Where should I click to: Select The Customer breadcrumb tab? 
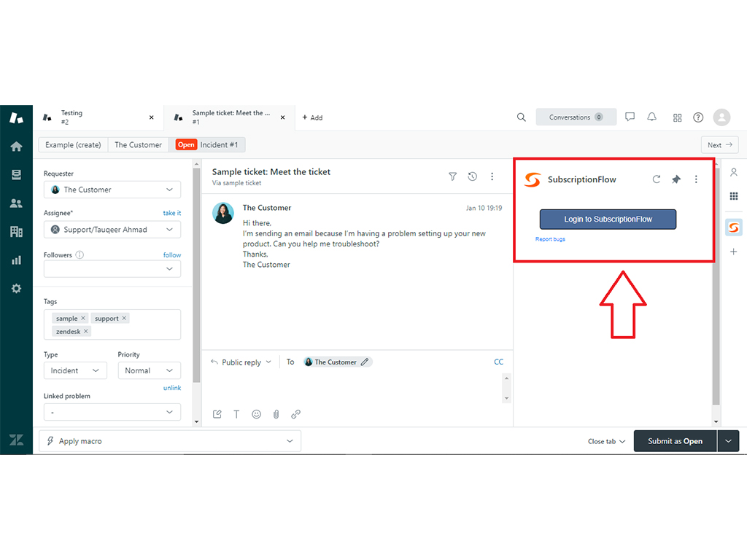pyautogui.click(x=138, y=144)
